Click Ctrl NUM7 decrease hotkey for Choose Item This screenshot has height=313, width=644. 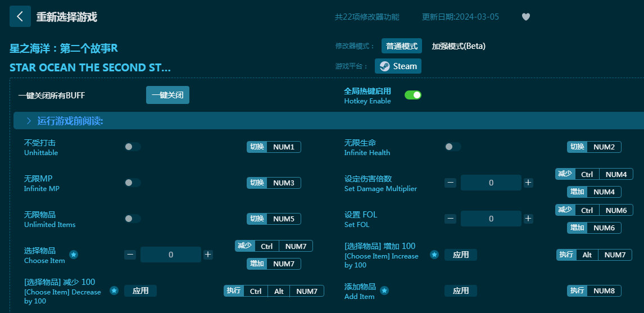pyautogui.click(x=274, y=246)
